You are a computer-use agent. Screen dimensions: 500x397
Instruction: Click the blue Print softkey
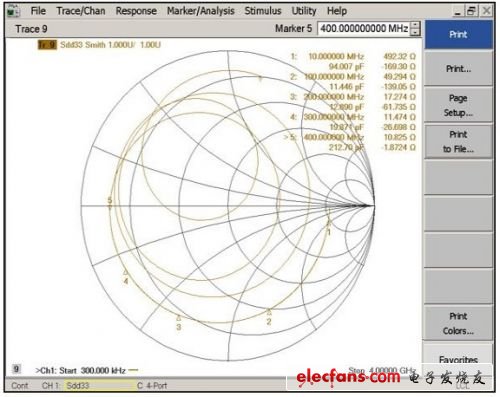point(458,34)
